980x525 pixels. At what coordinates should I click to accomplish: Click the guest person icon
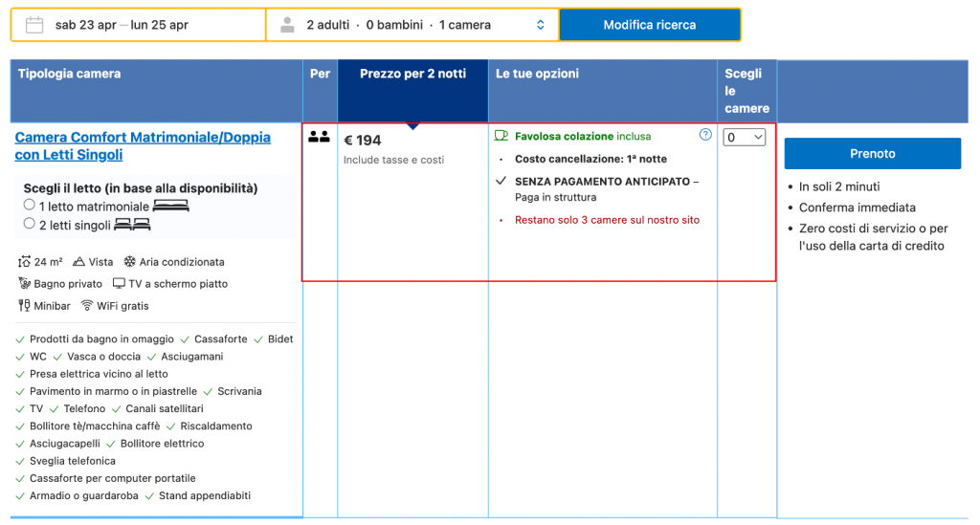click(287, 25)
